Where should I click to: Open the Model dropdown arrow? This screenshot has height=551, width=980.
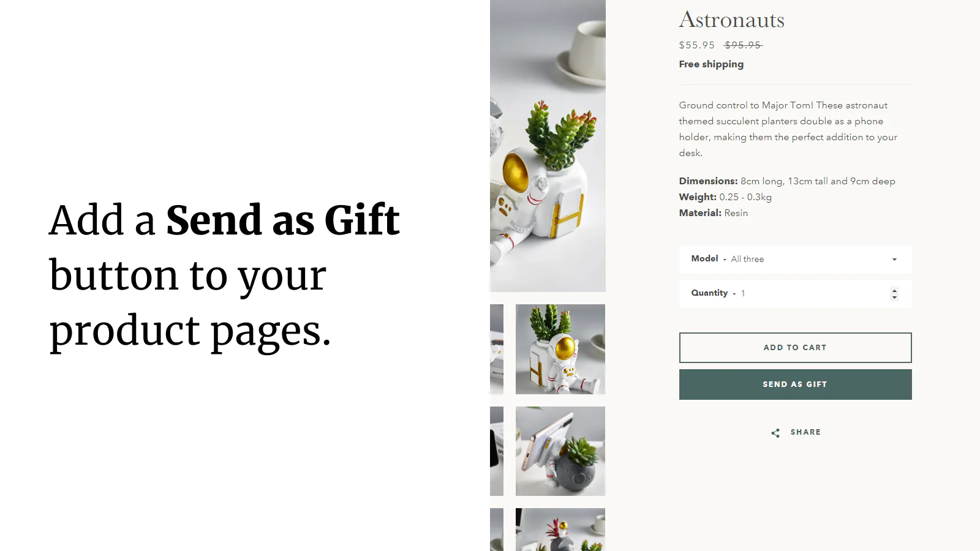click(x=894, y=260)
